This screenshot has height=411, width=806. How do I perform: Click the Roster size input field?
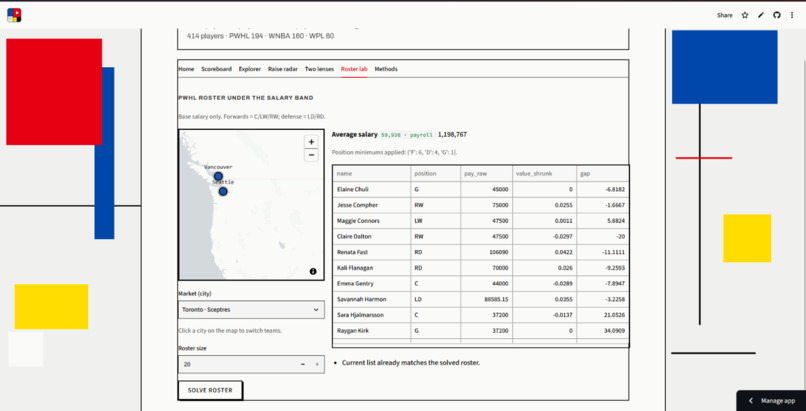point(237,364)
